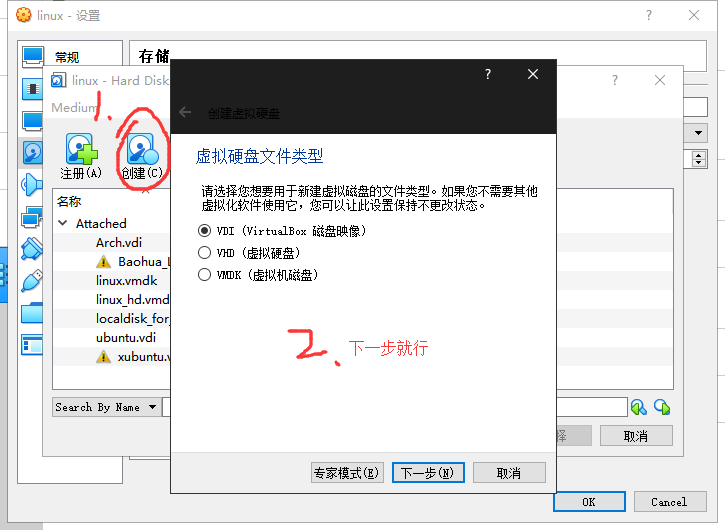The image size is (725, 530).
Task: Open the 常规 general settings category
Action: coord(34,57)
